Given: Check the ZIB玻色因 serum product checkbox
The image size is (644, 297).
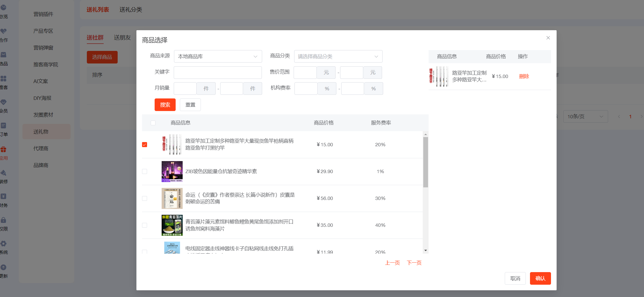Looking at the screenshot, I should tap(145, 171).
